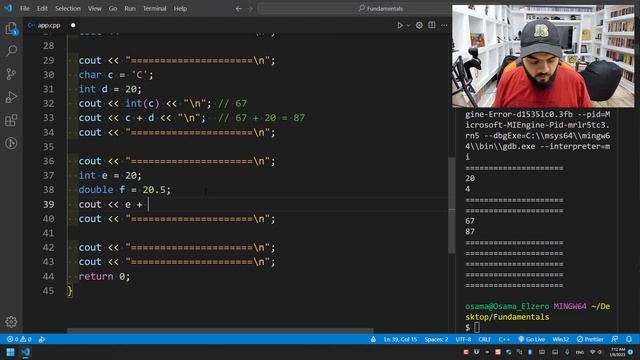640x360 pixels.
Task: Click the microphone icon in system tray
Action: pyautogui.click(x=567, y=352)
